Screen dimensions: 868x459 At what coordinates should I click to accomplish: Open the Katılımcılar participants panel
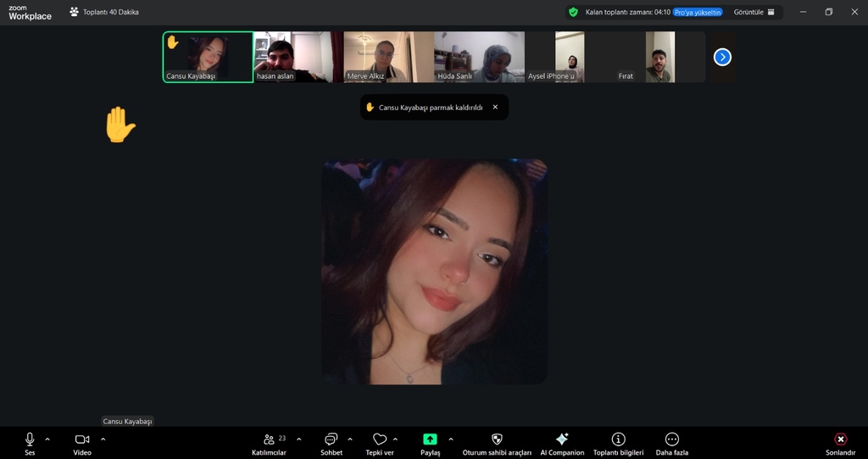270,440
